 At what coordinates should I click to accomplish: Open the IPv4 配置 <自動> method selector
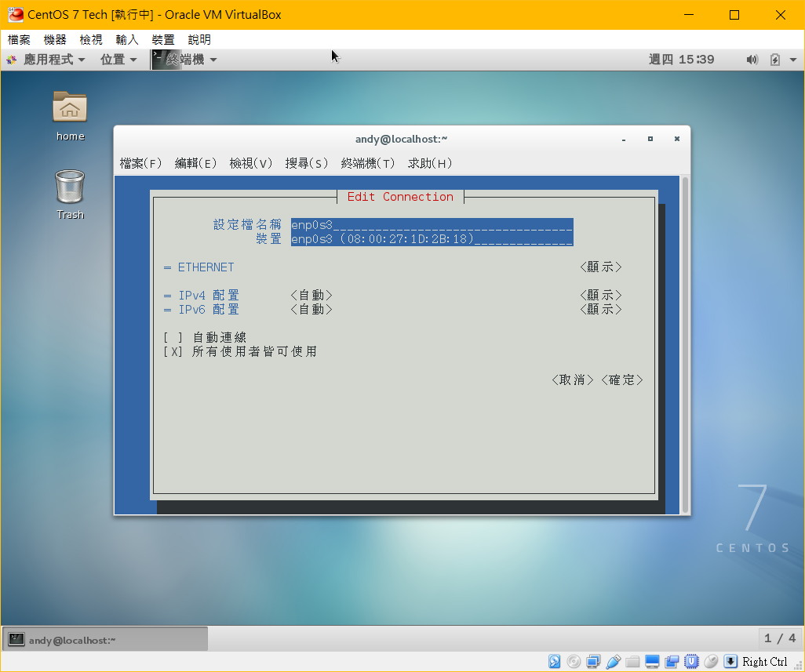[x=311, y=295]
